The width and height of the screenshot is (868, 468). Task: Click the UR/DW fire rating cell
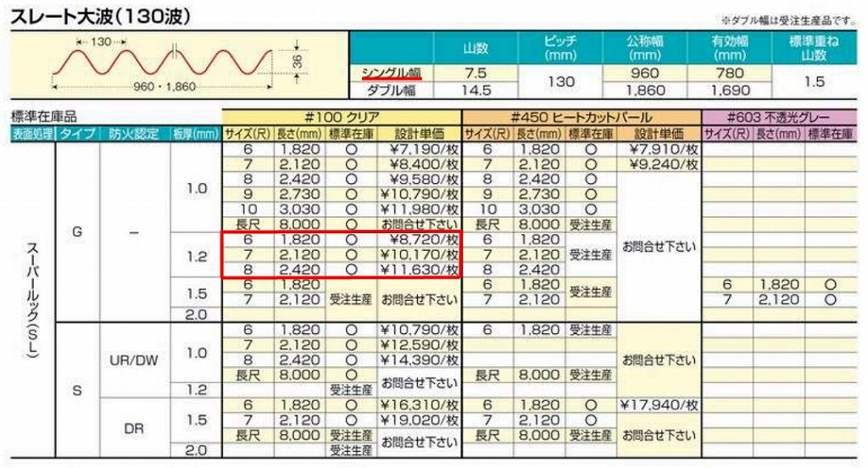[133, 359]
